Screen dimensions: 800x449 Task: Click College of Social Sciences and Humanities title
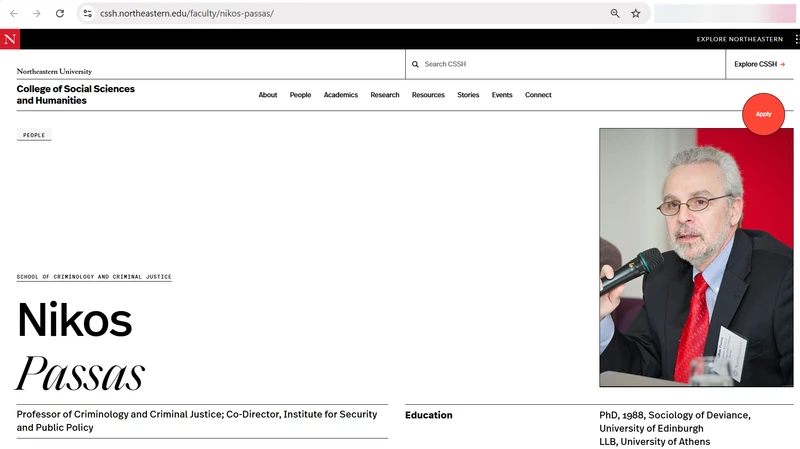coord(76,94)
